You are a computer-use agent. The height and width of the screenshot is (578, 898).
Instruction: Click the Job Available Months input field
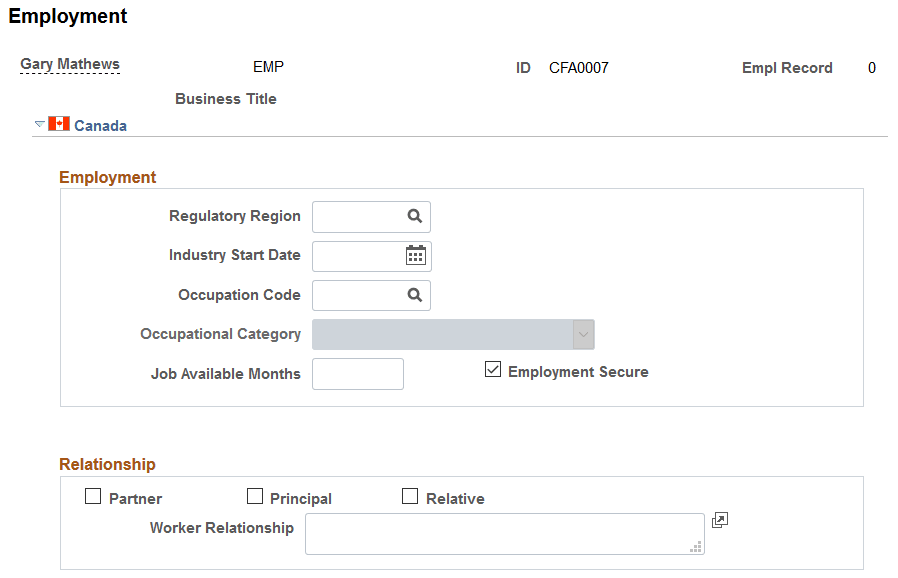[357, 373]
